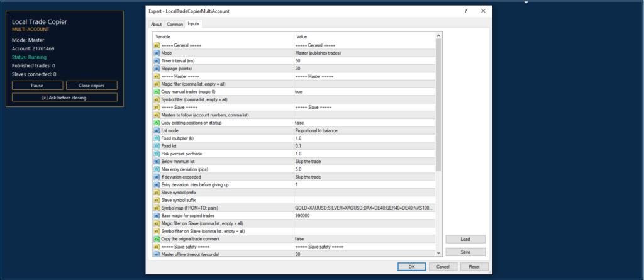This screenshot has height=280, width=644.
Task: Click the Variable column header
Action: pyautogui.click(x=223, y=36)
